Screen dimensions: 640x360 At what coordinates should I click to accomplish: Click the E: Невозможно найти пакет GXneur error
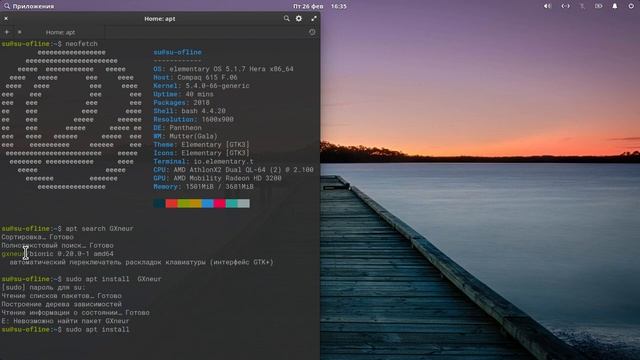coord(65,321)
